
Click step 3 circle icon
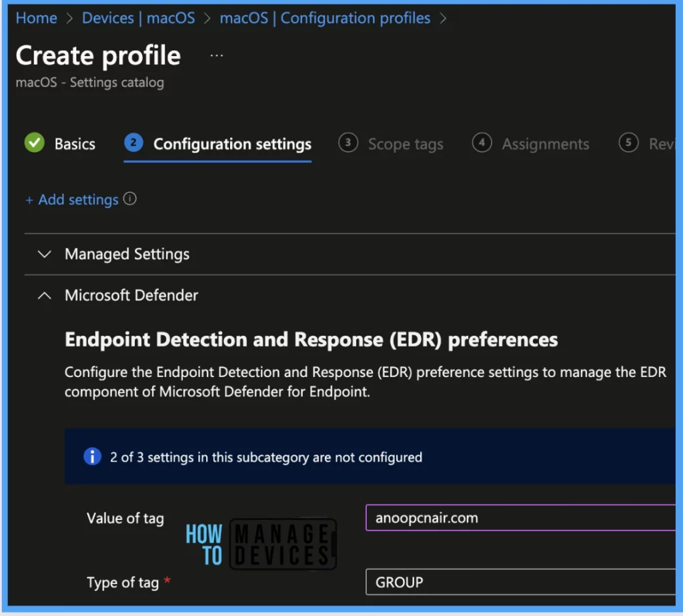coord(348,143)
